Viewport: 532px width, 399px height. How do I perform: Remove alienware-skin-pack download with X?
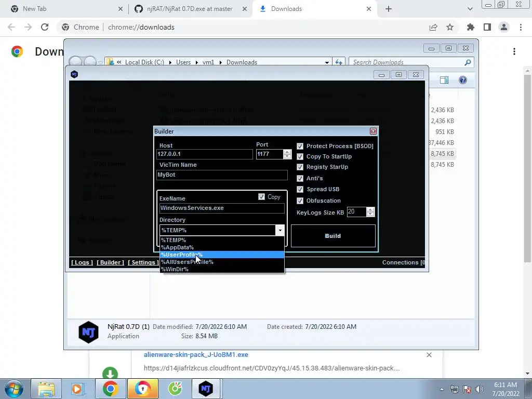(x=429, y=354)
